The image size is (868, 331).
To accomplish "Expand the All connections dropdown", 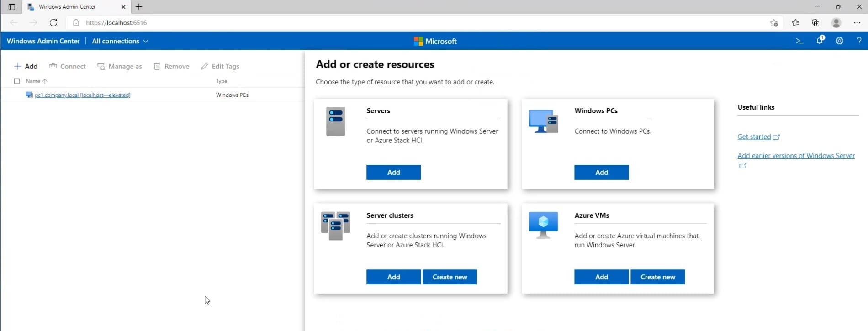I will (x=120, y=41).
